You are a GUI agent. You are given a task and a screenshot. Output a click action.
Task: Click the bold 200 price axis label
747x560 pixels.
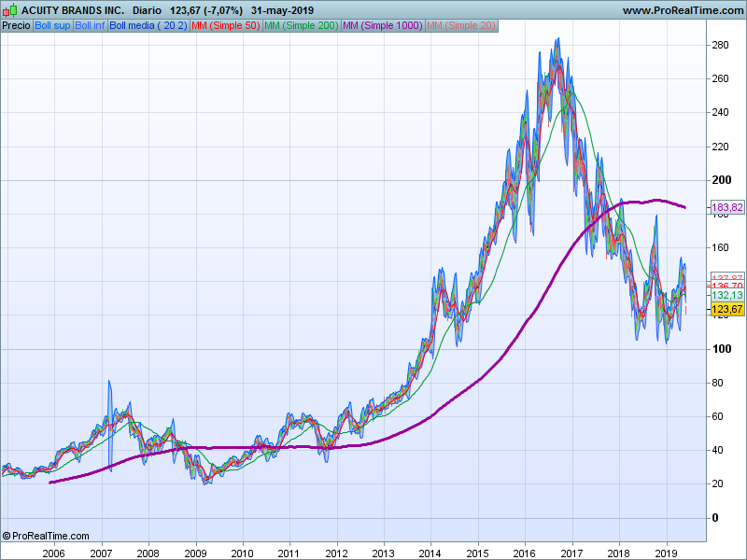(x=721, y=180)
